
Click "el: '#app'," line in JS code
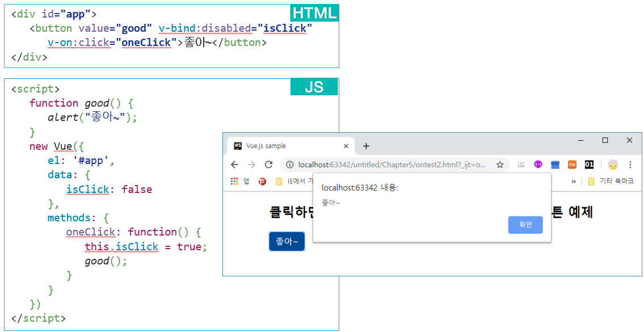coord(81,161)
